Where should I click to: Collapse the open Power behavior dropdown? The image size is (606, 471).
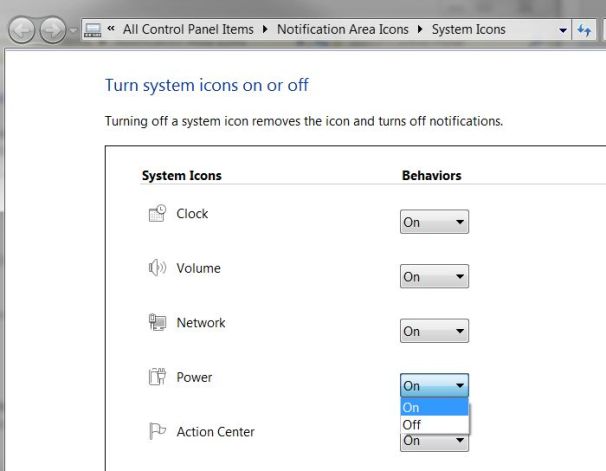pyautogui.click(x=434, y=385)
